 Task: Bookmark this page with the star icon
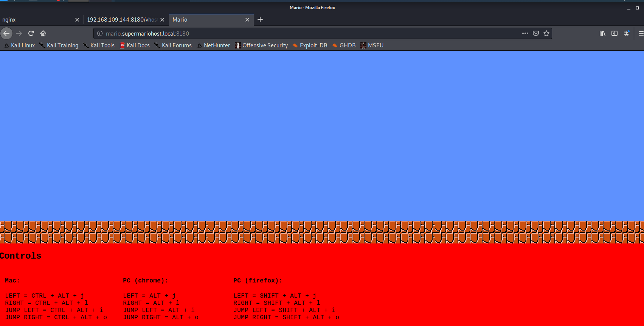pyautogui.click(x=546, y=33)
